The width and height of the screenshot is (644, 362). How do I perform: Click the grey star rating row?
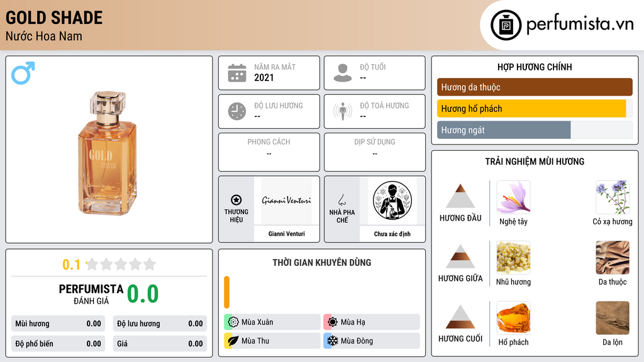(x=121, y=264)
